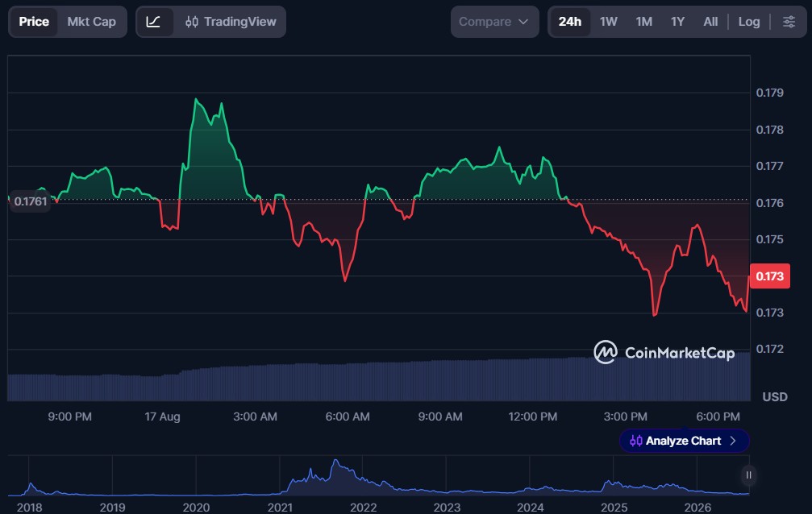Open chart settings sliders icon
The image size is (812, 514).
pyautogui.click(x=789, y=22)
